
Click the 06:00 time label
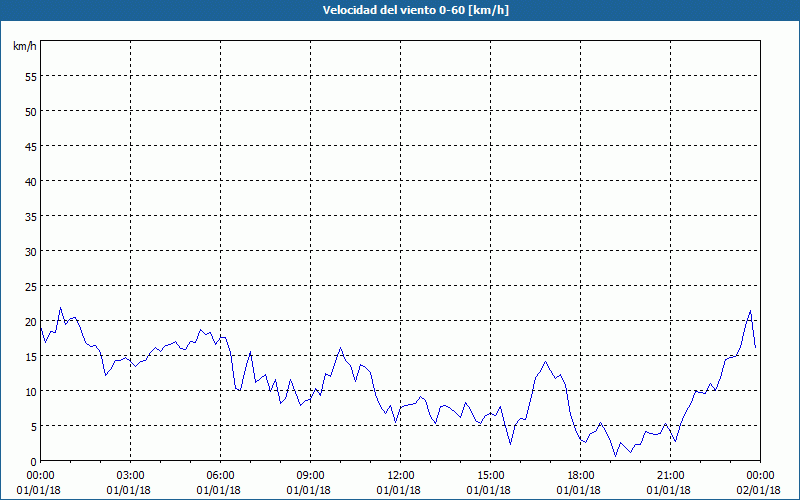click(220, 476)
